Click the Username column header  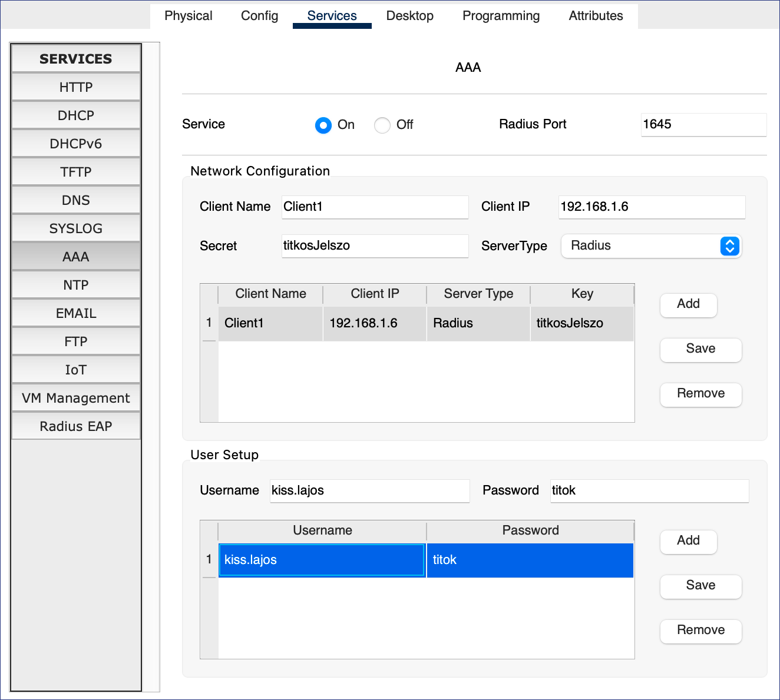coord(322,530)
